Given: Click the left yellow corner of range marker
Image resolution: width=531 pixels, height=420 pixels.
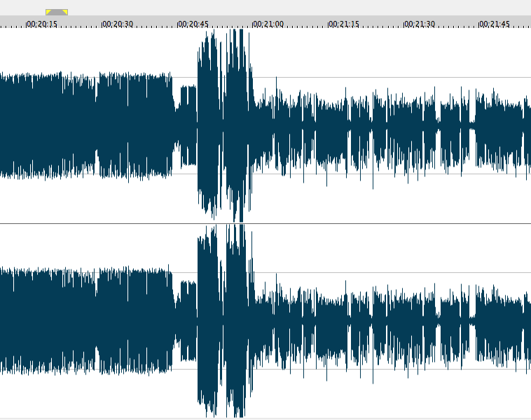Looking at the screenshot, I should coord(48,11).
